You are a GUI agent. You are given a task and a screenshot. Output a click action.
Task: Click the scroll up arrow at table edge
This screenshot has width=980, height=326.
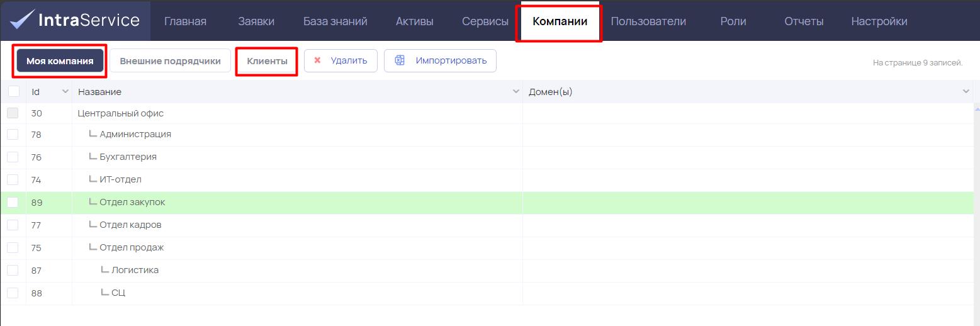976,108
